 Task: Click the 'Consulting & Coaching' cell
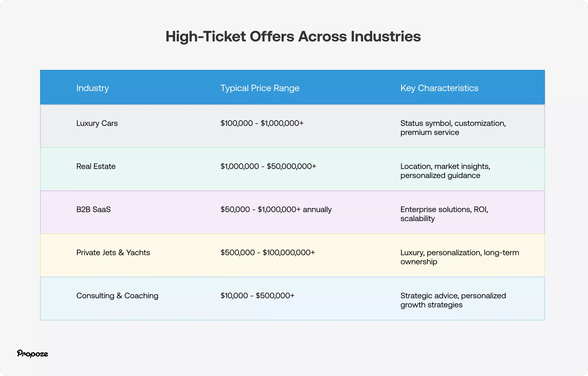[117, 296]
